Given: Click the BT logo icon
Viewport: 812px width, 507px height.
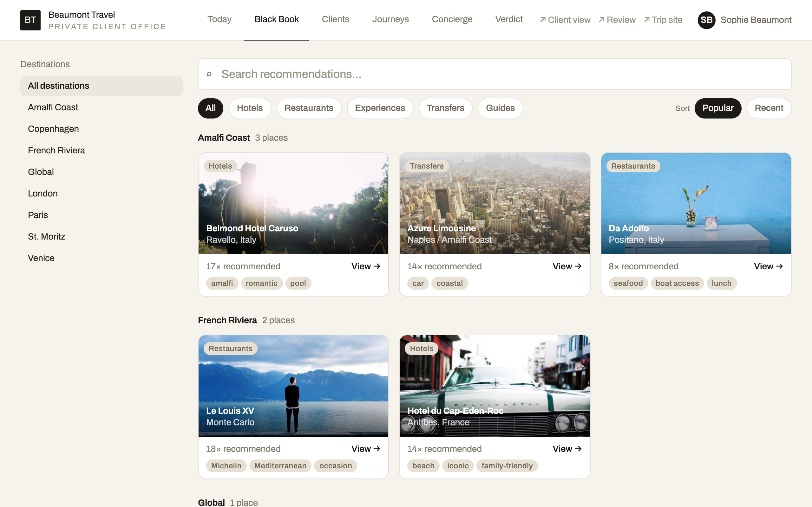Looking at the screenshot, I should click(x=30, y=20).
